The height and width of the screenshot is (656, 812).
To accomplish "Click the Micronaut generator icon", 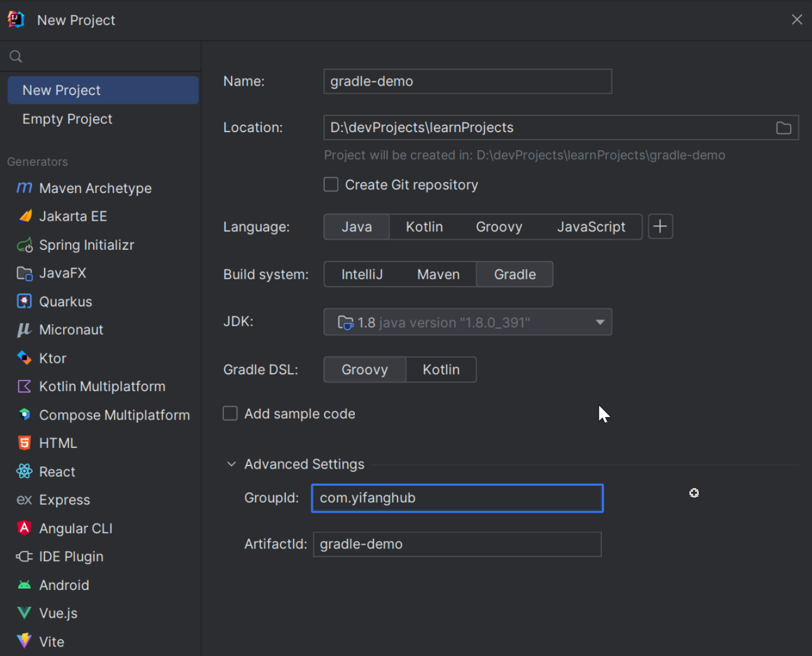I will [x=25, y=330].
